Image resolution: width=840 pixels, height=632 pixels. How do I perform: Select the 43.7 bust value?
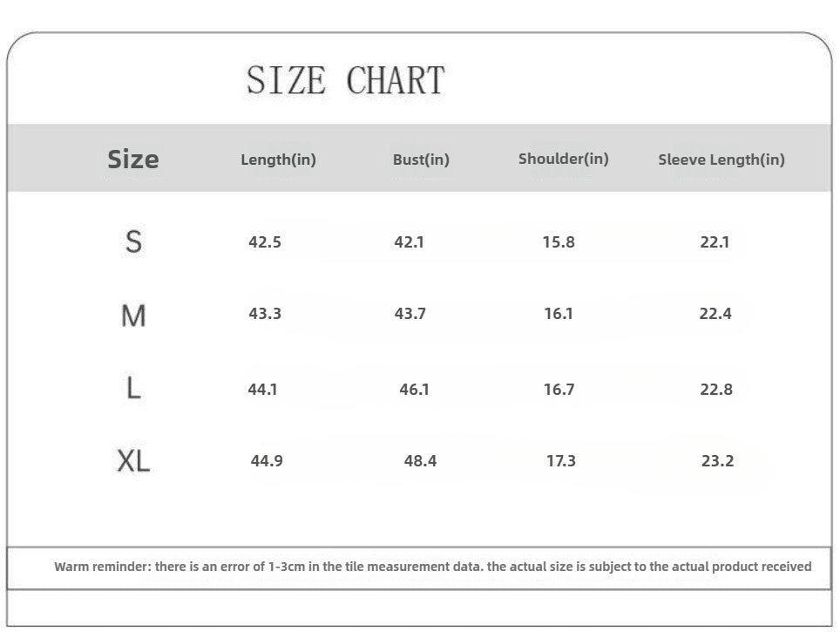pyautogui.click(x=410, y=313)
